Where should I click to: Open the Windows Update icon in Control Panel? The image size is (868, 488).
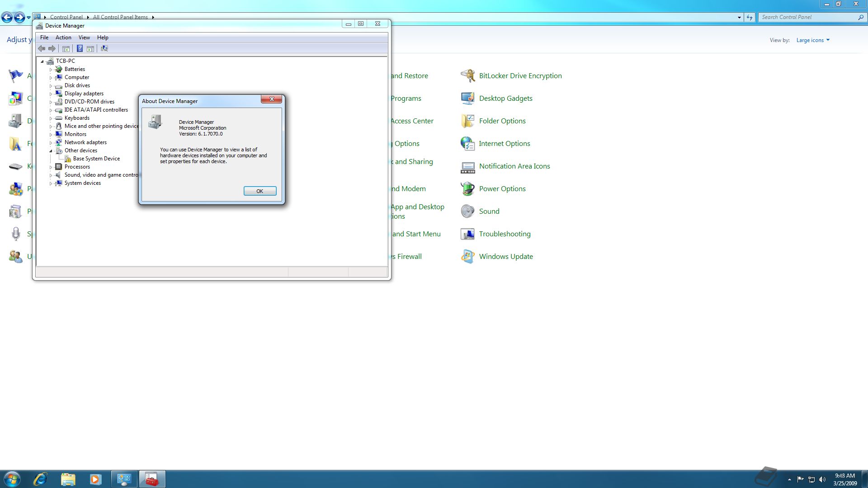(x=467, y=256)
